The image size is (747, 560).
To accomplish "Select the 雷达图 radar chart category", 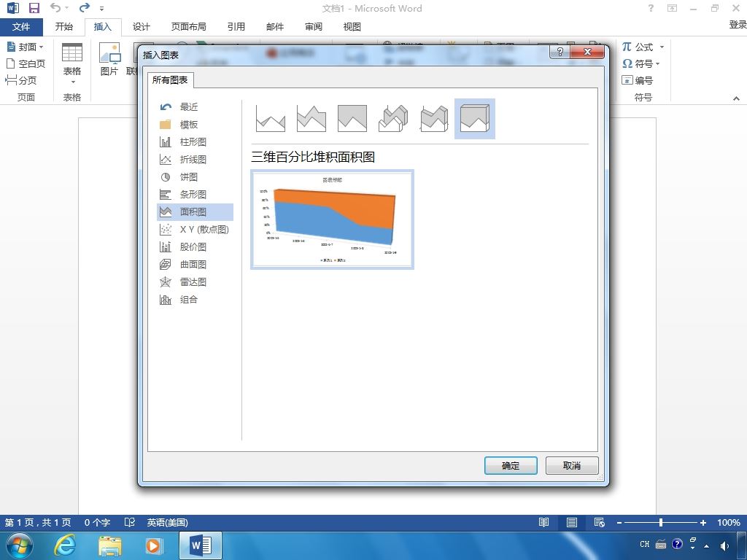I will coord(195,282).
